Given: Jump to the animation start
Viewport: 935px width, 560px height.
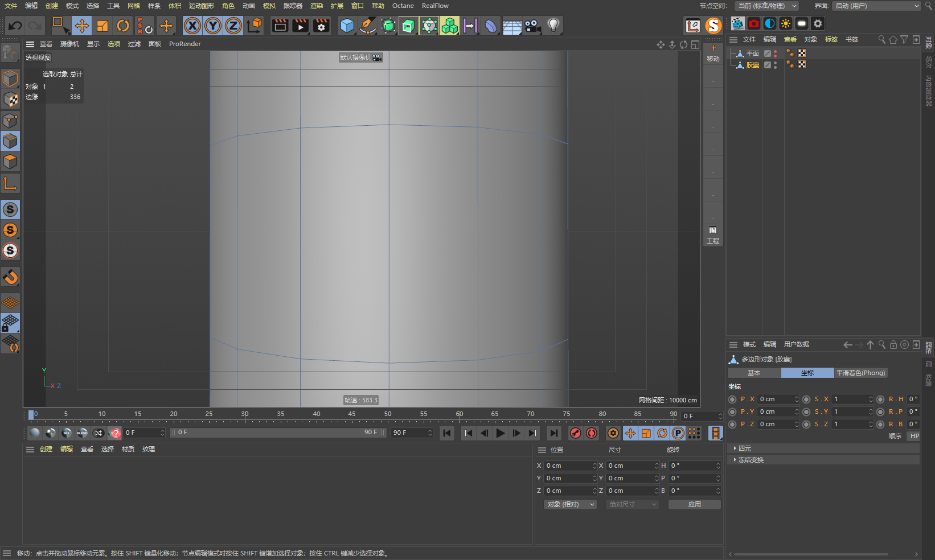Looking at the screenshot, I should [447, 433].
